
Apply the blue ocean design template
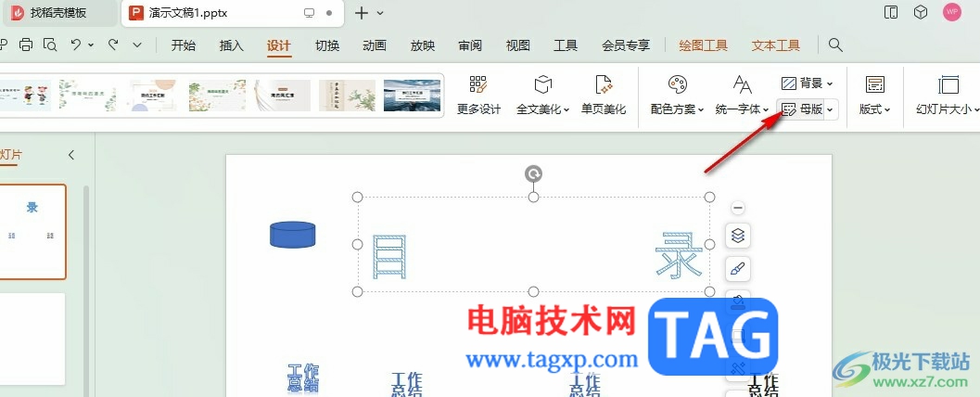pos(412,95)
